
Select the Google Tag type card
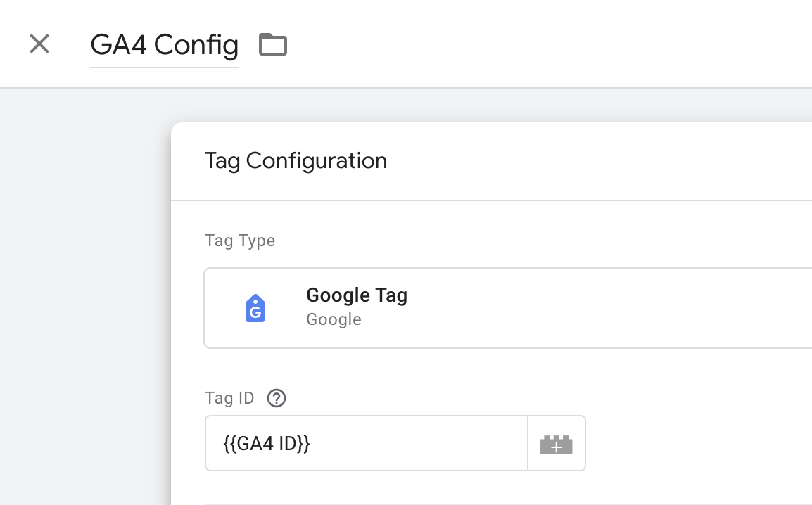pyautogui.click(x=508, y=308)
